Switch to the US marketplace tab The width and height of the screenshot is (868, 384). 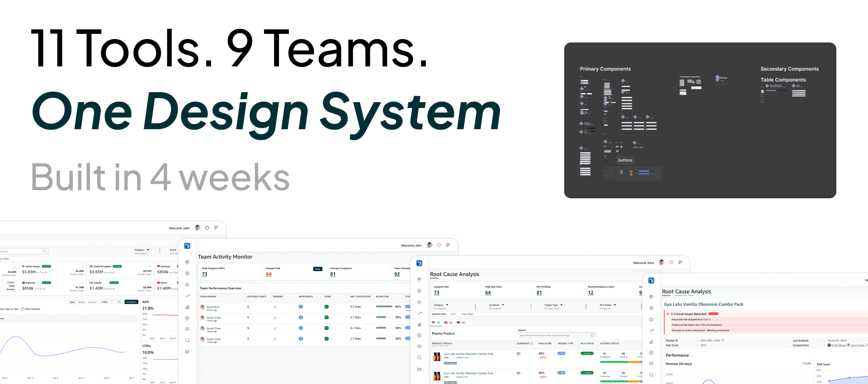436,323
